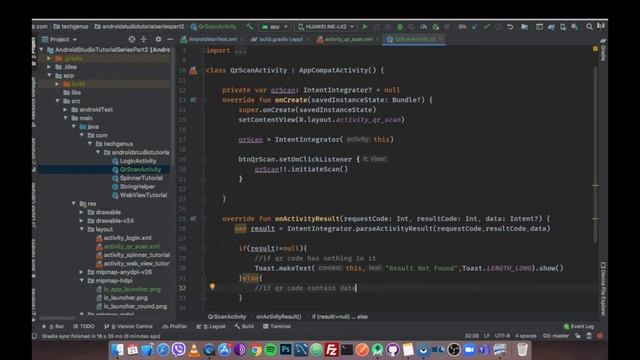Click the 4 spaces indent setting

click(x=525, y=336)
